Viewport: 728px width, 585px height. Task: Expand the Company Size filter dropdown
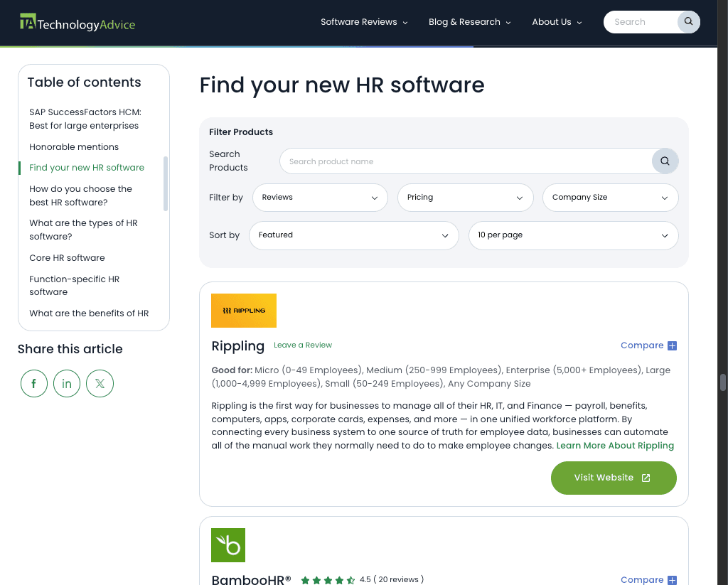(x=611, y=198)
